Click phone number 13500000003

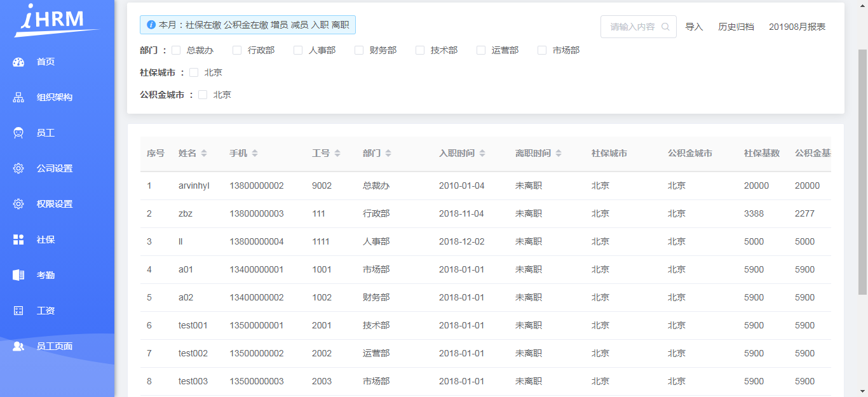tap(257, 381)
